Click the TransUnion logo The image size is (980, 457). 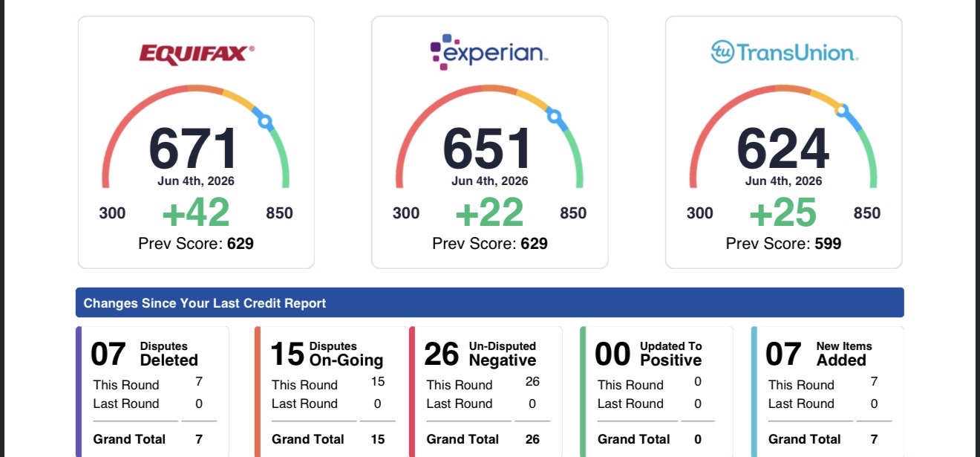(x=784, y=53)
